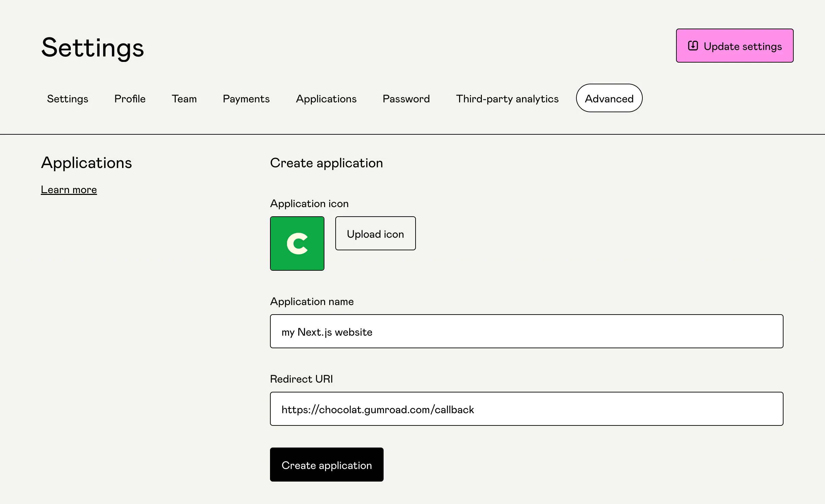Click the large Settings page heading

(92, 48)
